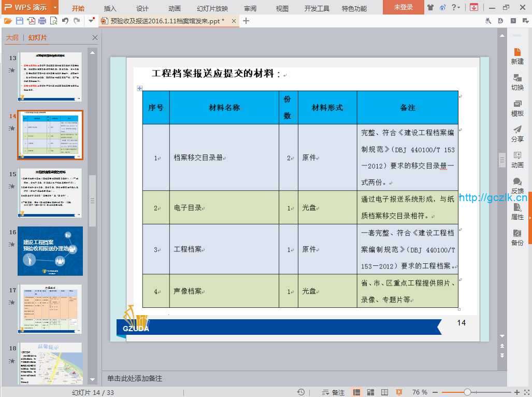Screen dimensions: 532x397
Task: Open the 动画 animation side panel
Action: click(x=517, y=159)
